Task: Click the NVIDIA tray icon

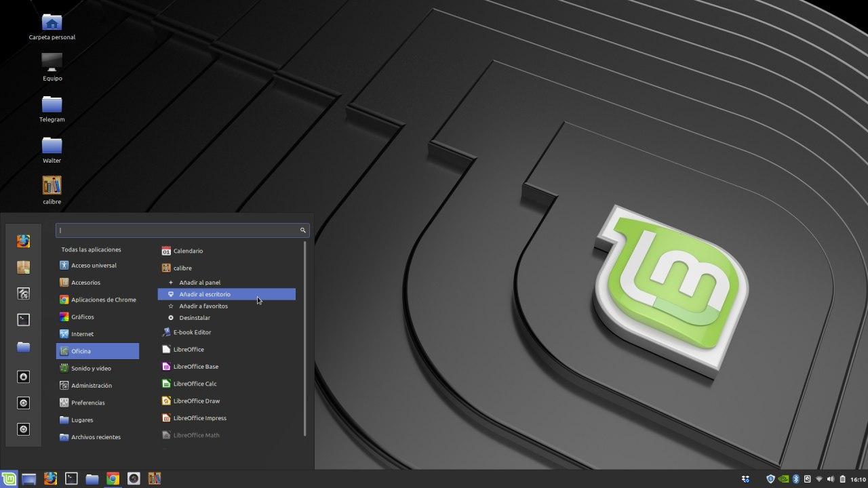Action: click(783, 479)
